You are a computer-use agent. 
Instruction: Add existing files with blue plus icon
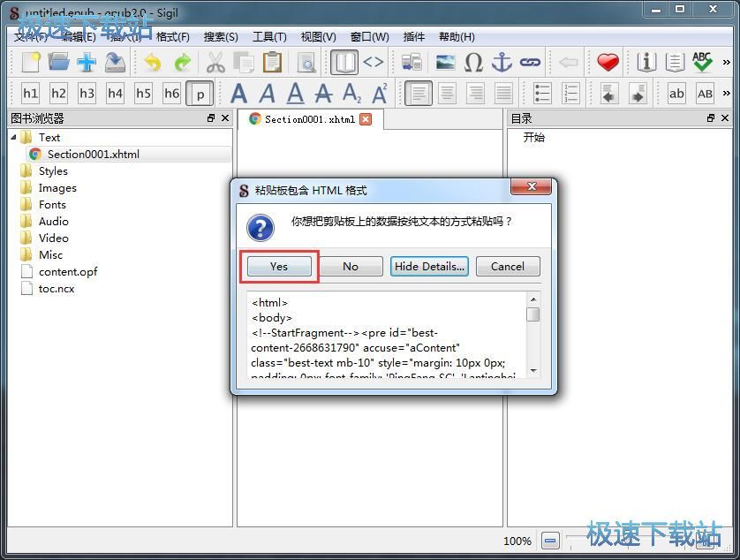[87, 63]
